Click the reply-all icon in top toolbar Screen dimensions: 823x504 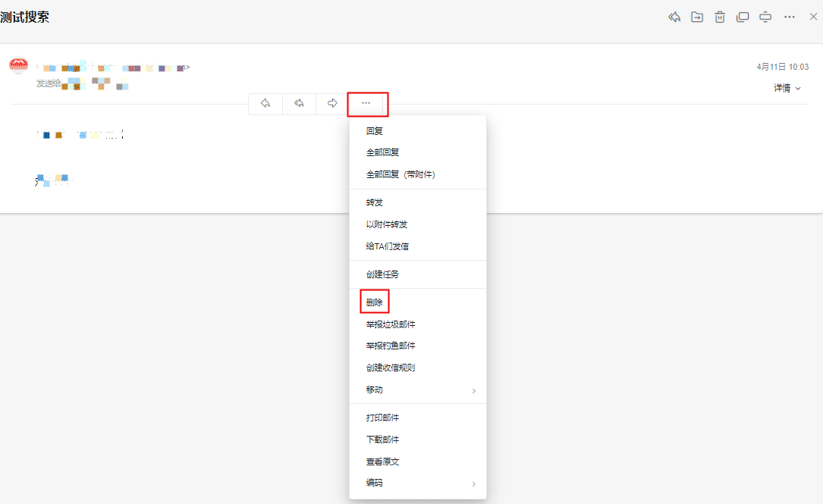[x=674, y=17]
